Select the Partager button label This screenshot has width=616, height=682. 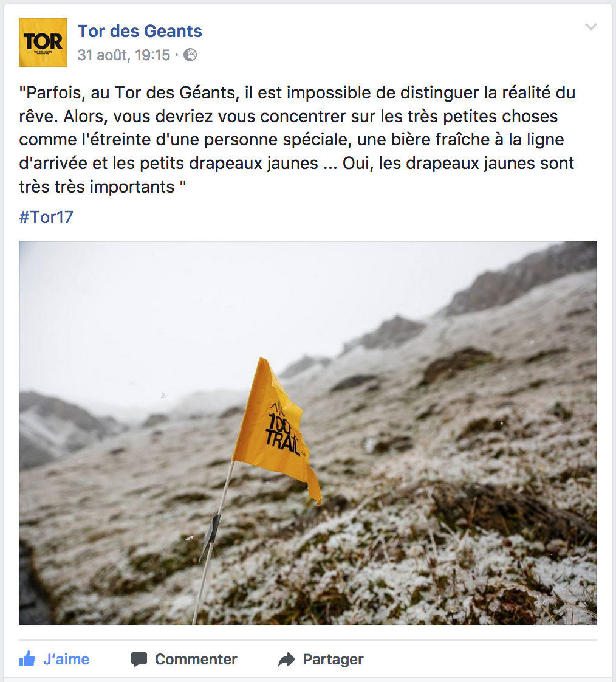334,660
